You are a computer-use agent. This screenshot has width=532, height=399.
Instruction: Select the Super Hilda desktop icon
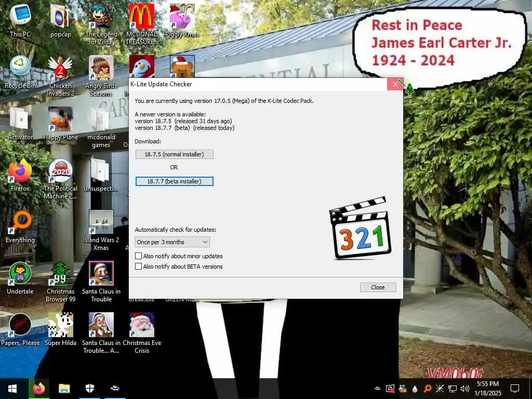pyautogui.click(x=60, y=330)
